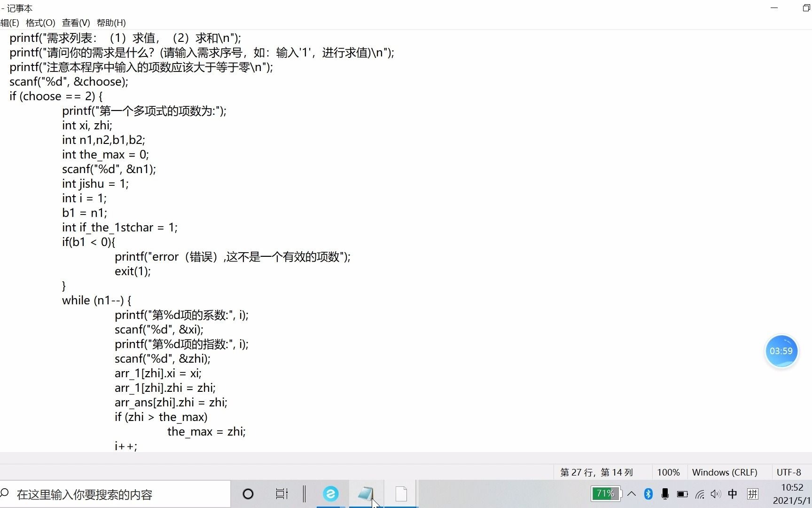Click the printf line with 第%d项的系数
This screenshot has height=508, width=812.
[x=182, y=315]
